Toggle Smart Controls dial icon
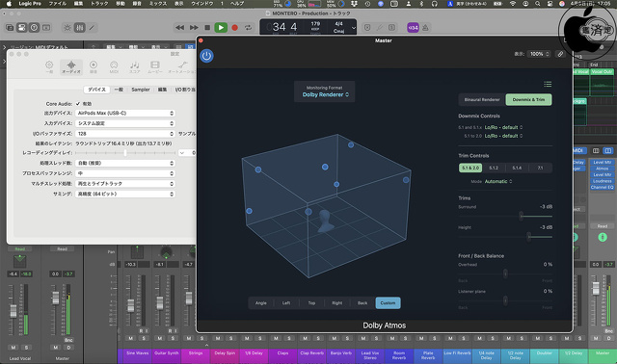617x364 pixels. [67, 28]
